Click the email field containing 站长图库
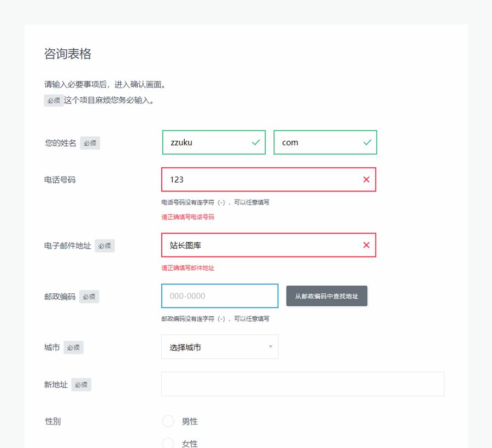Viewport: 492px width, 448px height. click(x=262, y=245)
